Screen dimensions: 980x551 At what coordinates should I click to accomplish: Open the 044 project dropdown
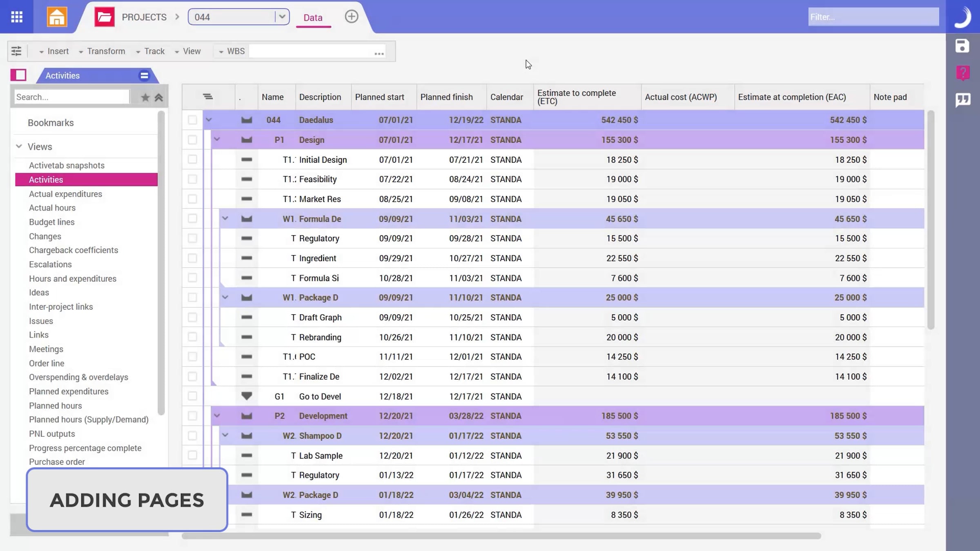click(282, 17)
